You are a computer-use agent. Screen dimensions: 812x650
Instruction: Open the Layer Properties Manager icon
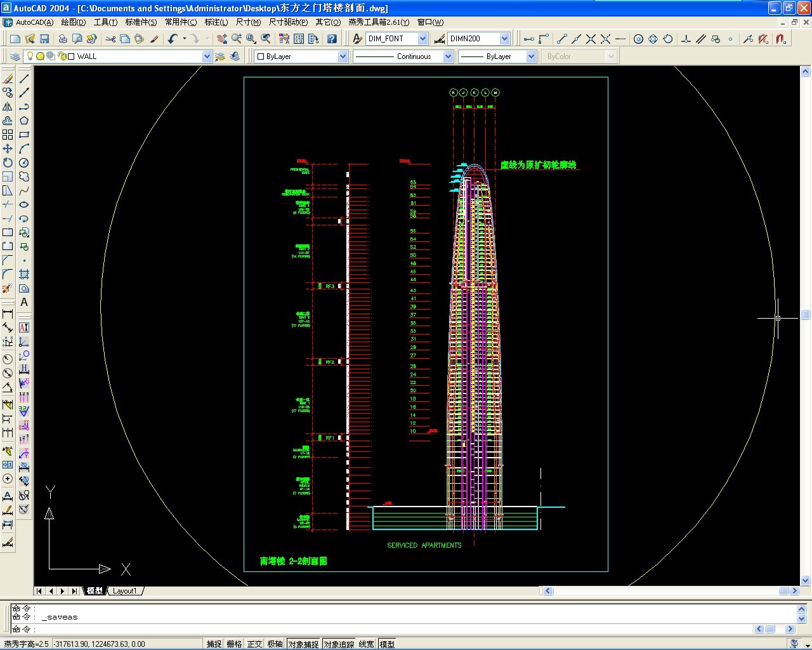point(15,56)
